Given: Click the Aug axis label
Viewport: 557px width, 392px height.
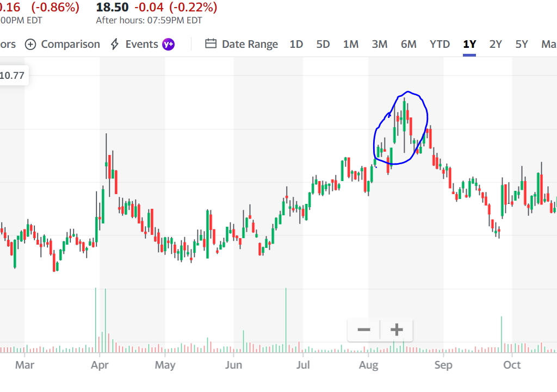Looking at the screenshot, I should click(368, 365).
